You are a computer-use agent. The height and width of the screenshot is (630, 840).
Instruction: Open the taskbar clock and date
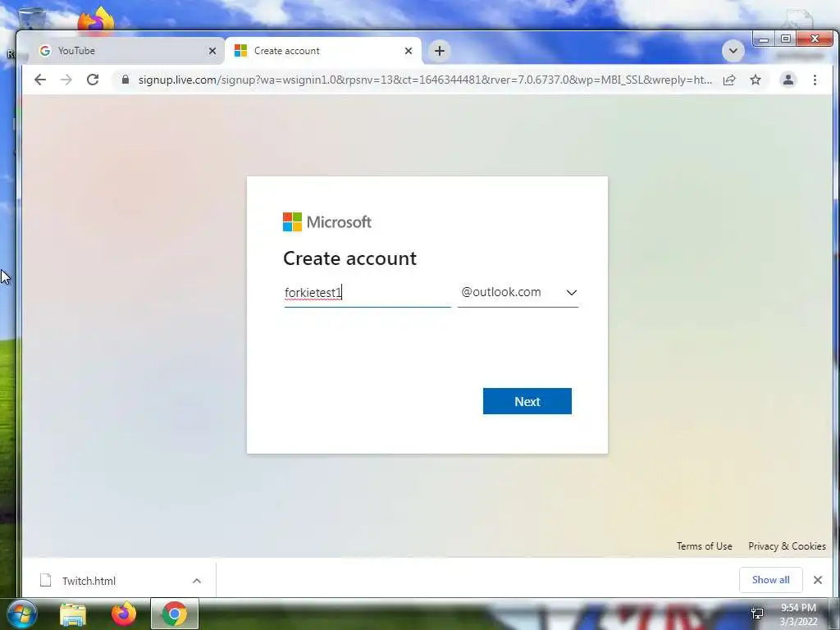tap(798, 614)
